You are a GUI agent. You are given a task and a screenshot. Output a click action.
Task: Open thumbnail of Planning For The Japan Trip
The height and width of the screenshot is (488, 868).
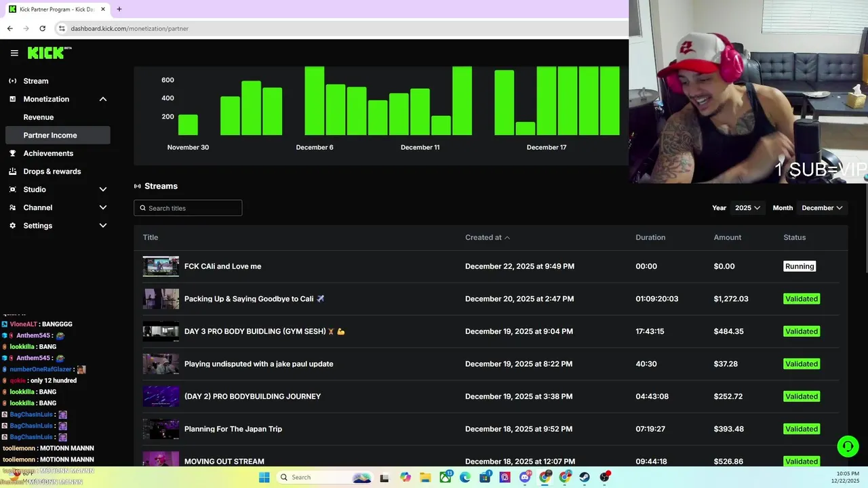pos(161,429)
